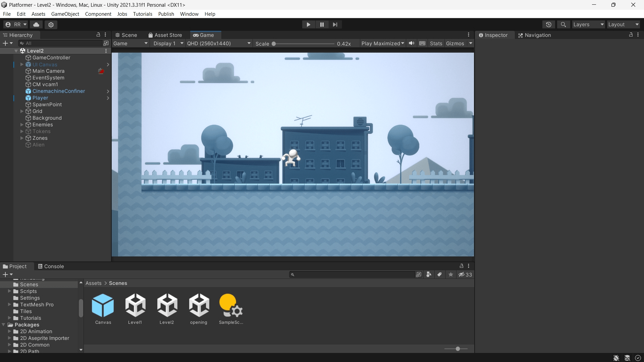644x362 pixels.
Task: Toggle Mute Audio in the Game view
Action: (x=412, y=43)
